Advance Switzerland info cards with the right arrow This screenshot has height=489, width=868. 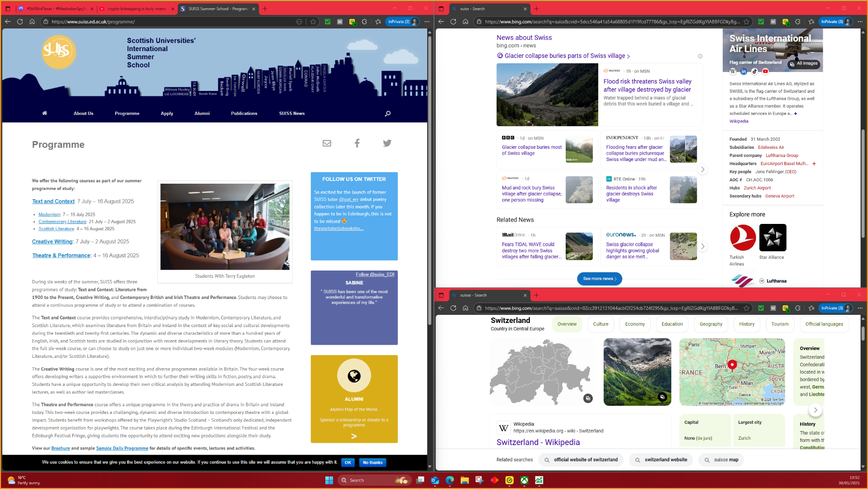point(816,410)
